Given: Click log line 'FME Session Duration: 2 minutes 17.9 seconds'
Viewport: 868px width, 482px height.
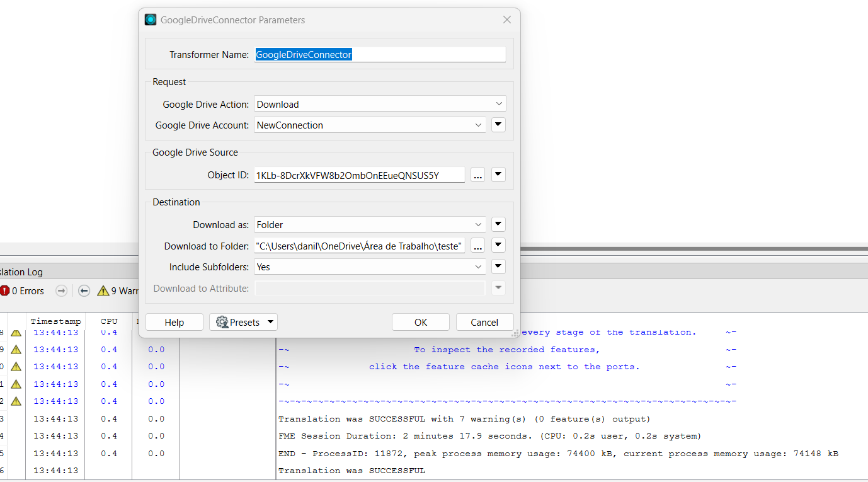Looking at the screenshot, I should pos(489,436).
